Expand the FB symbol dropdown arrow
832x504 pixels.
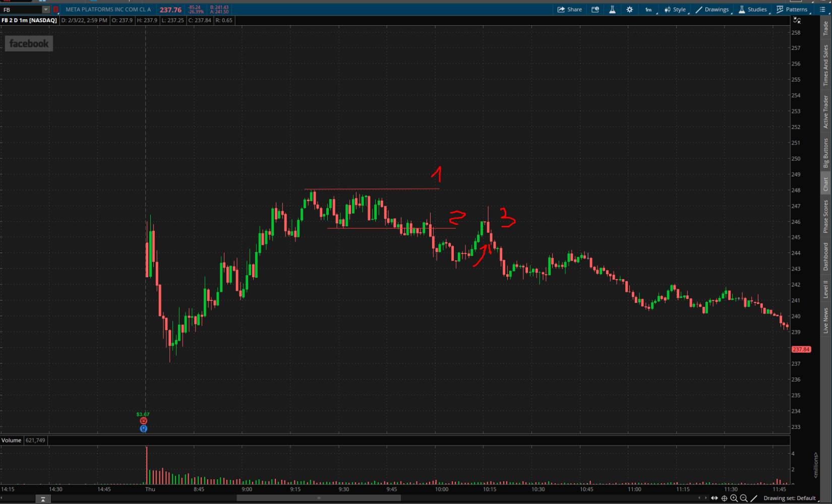[46, 10]
